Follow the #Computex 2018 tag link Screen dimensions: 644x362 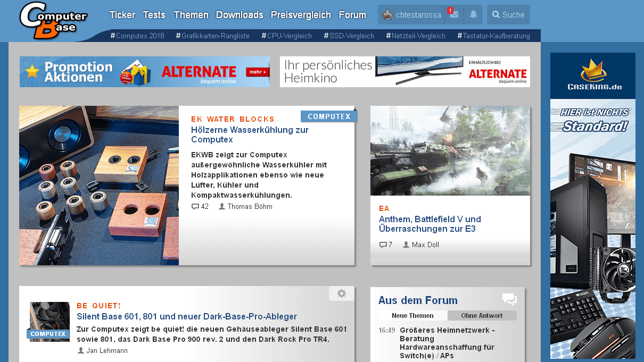pos(137,36)
